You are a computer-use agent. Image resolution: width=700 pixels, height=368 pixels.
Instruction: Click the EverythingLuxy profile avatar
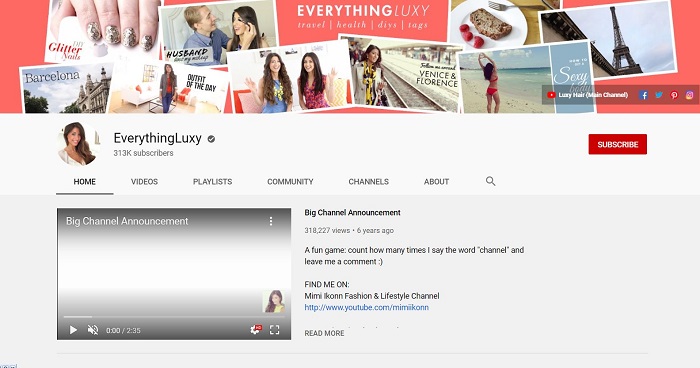click(x=78, y=144)
